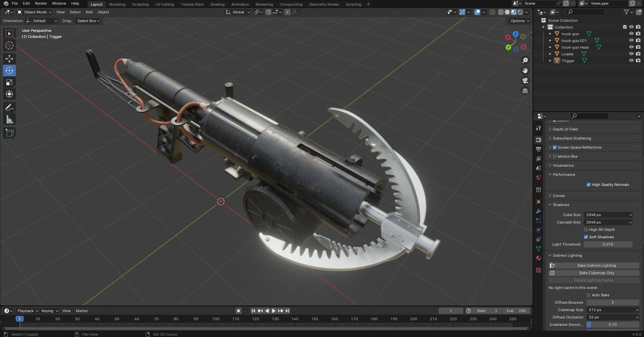644x337 pixels.
Task: Select the Annotate tool
Action: [x=9, y=108]
